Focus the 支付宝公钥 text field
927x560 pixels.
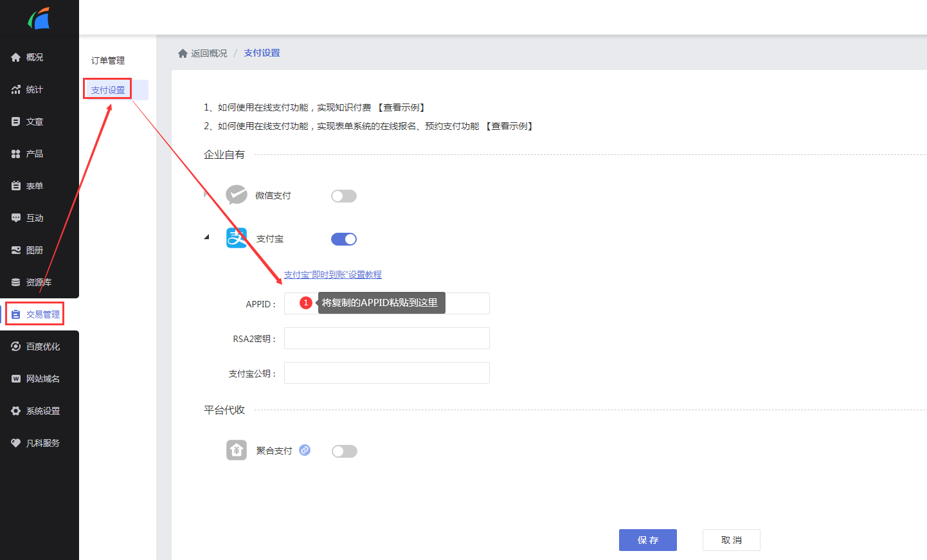(x=386, y=373)
